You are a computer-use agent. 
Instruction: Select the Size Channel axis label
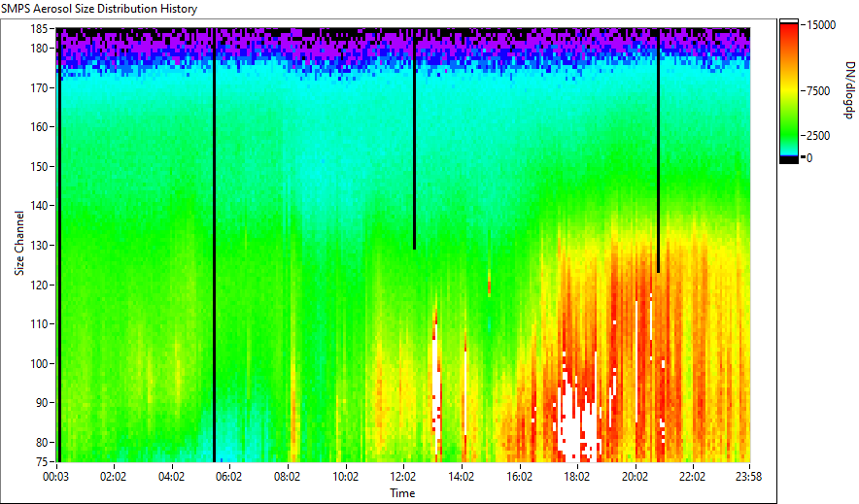[19, 243]
